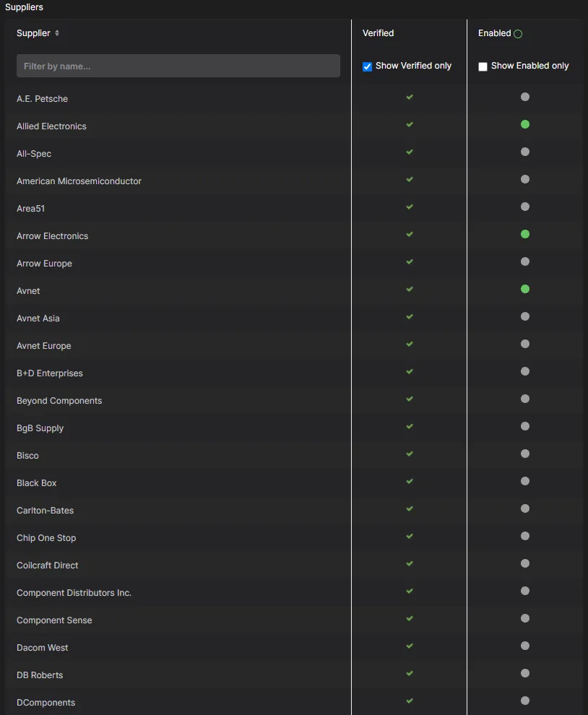Viewport: 588px width, 715px height.
Task: Click verified checkmark for Bisco
Action: (410, 454)
